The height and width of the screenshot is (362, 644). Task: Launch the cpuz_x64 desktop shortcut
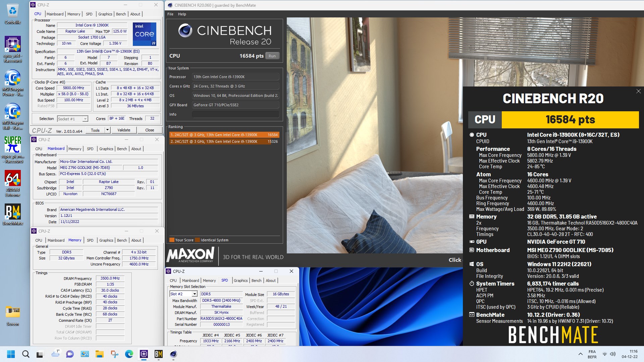pyautogui.click(x=12, y=49)
